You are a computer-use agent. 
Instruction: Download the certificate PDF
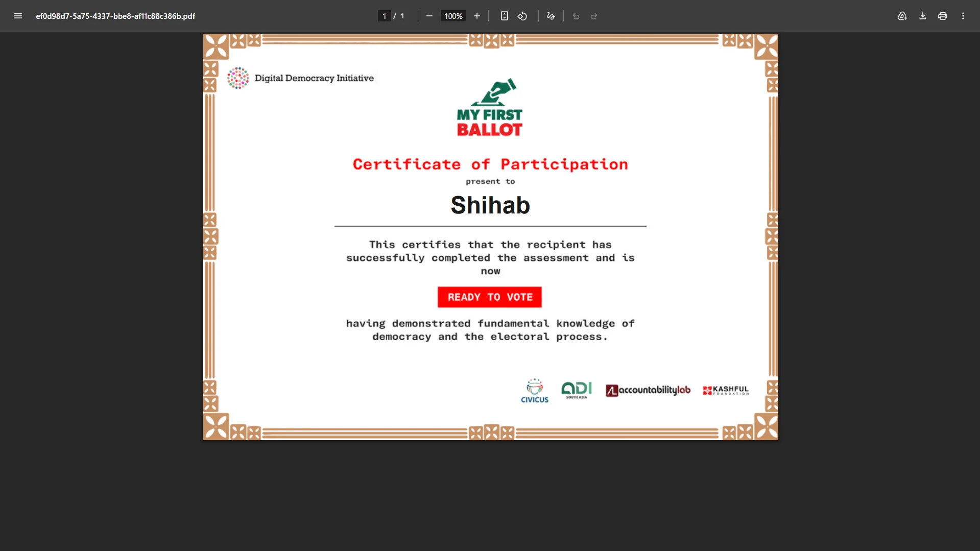tap(922, 16)
